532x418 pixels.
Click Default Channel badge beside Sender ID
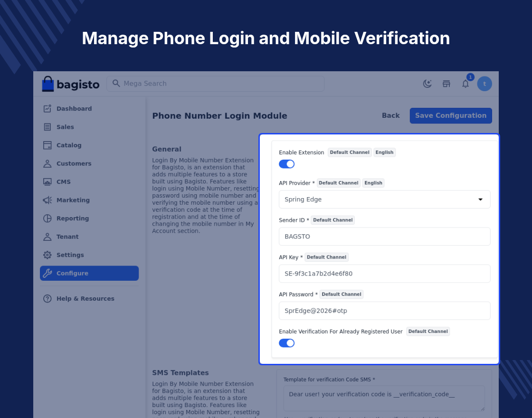coord(333,220)
